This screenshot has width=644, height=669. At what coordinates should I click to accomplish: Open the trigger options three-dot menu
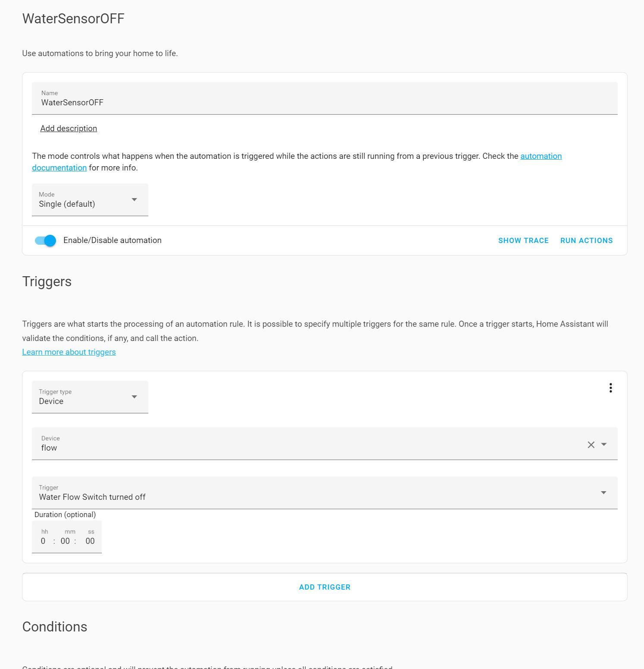[x=611, y=388]
